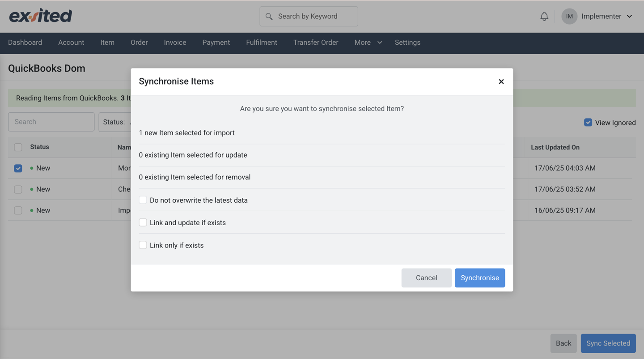The height and width of the screenshot is (359, 644).
Task: Click the 0 existing Item selected for update text
Action: click(x=193, y=155)
